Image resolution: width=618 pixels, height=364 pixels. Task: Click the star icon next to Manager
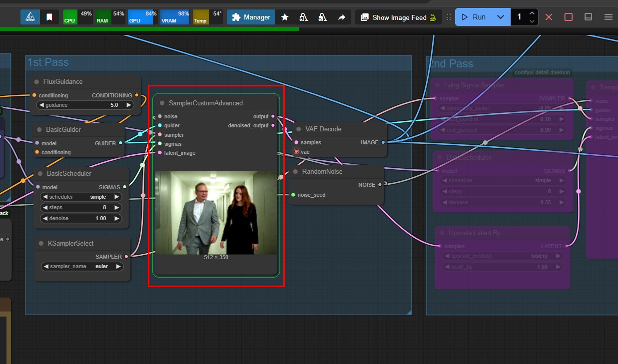285,17
